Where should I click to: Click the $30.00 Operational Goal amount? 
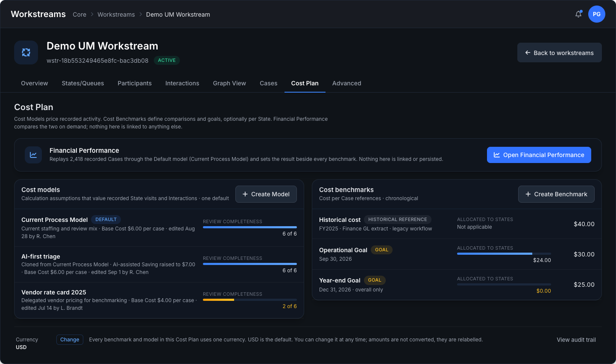tap(584, 254)
